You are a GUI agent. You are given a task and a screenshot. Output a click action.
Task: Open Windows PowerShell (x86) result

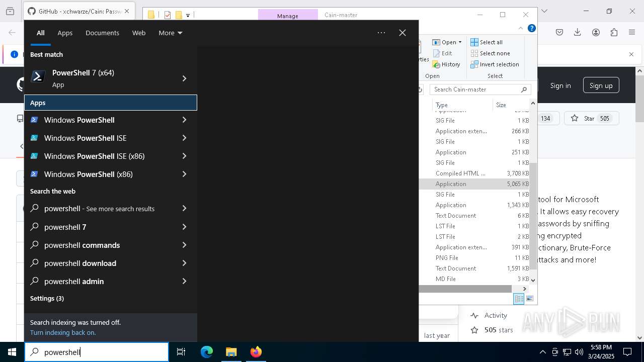coord(98,174)
